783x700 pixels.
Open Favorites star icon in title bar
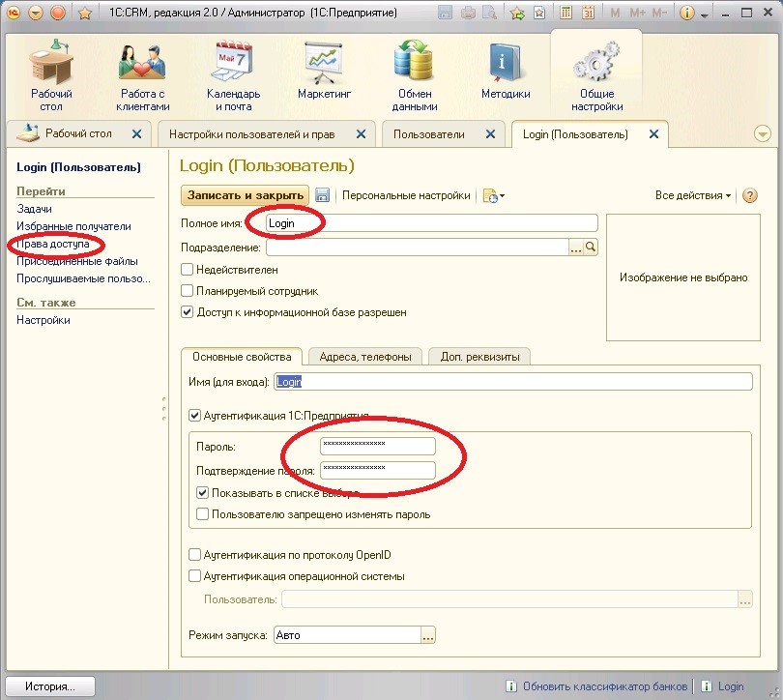point(85,13)
